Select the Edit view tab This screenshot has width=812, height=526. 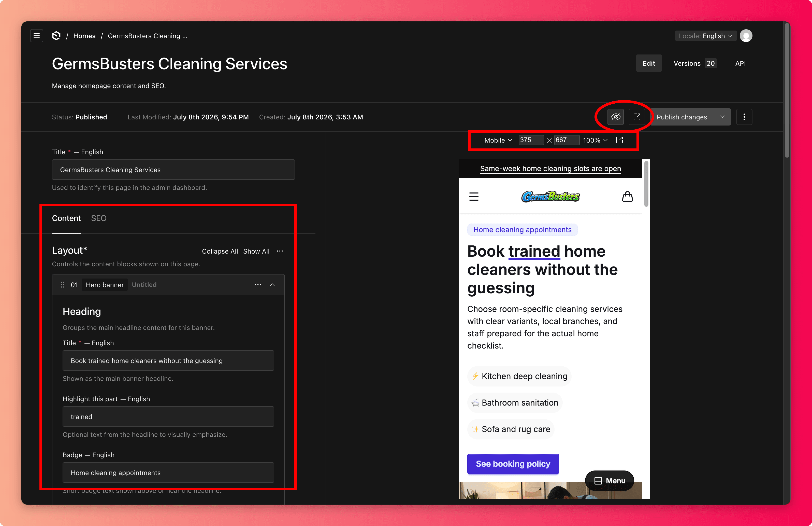click(649, 63)
